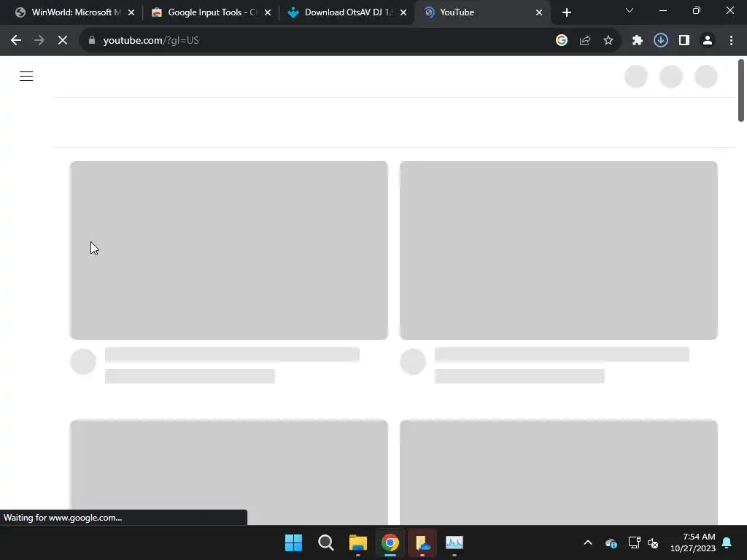Open the notifications bell icon

pos(727,542)
